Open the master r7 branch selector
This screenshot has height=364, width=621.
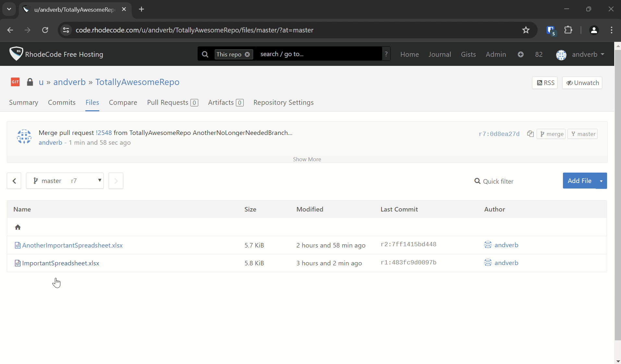[x=65, y=181]
